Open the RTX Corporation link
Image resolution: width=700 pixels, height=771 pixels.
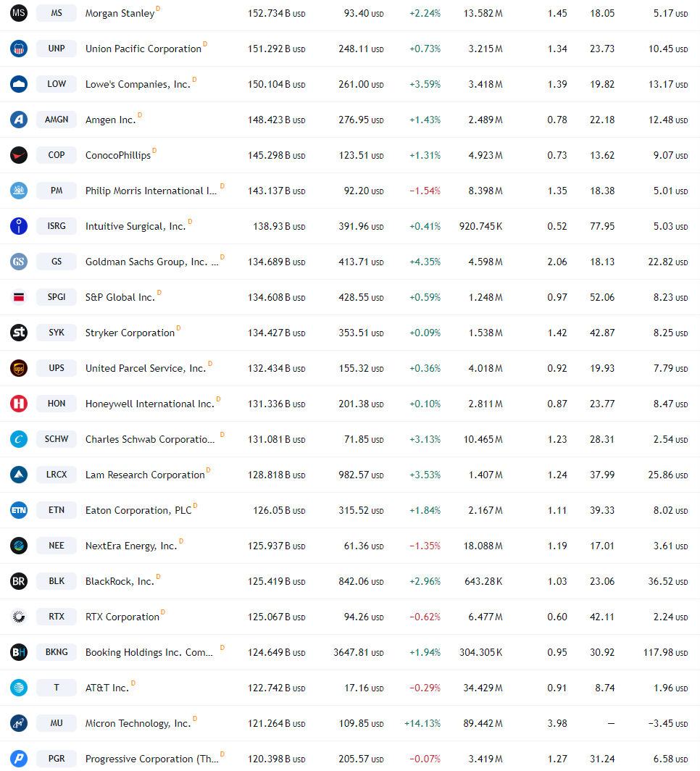[x=122, y=617]
